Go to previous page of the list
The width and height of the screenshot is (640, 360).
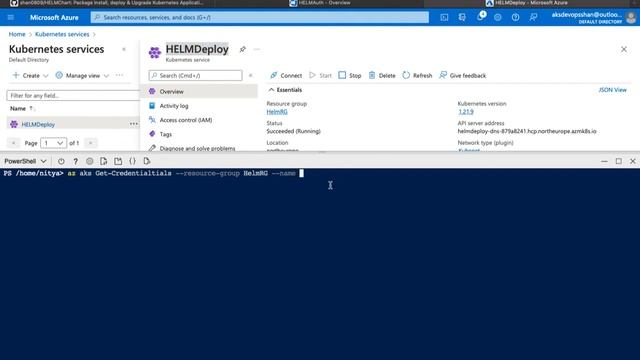coord(13,143)
